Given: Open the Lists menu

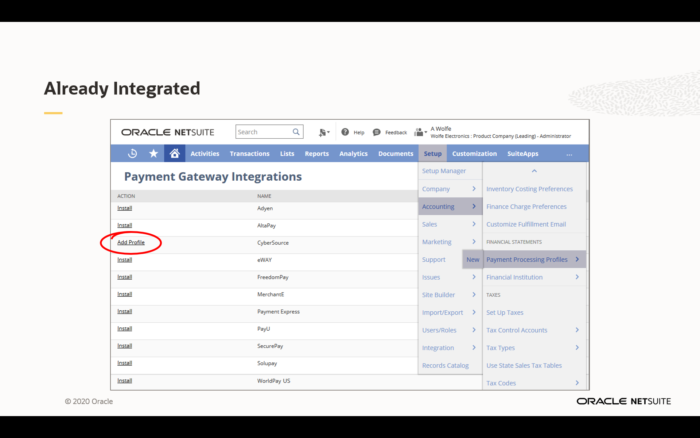Looking at the screenshot, I should [287, 154].
